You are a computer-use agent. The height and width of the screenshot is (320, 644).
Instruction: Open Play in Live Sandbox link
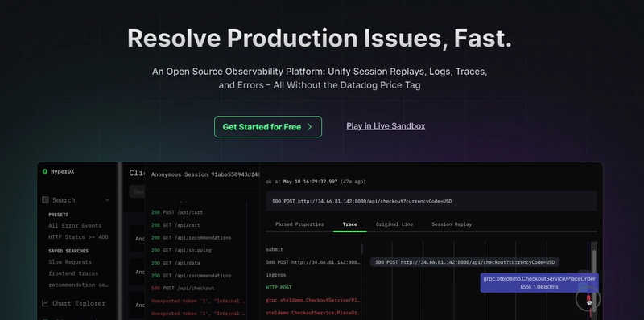pyautogui.click(x=386, y=126)
